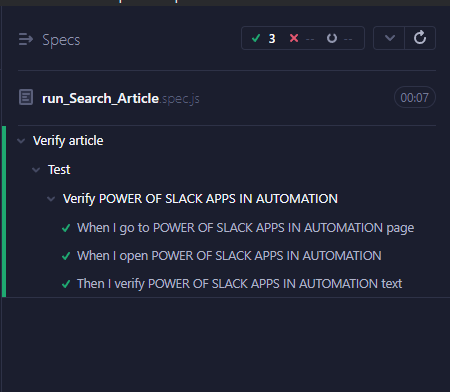This screenshot has height=392, width=450.
Task: Open test When I go to POWER OF SLACK page
Action: click(x=246, y=228)
